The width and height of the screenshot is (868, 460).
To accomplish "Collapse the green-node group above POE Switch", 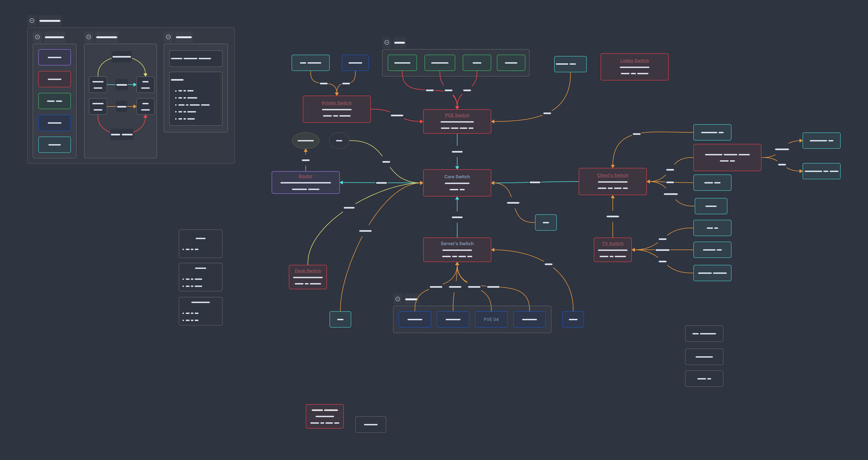I will tap(387, 43).
